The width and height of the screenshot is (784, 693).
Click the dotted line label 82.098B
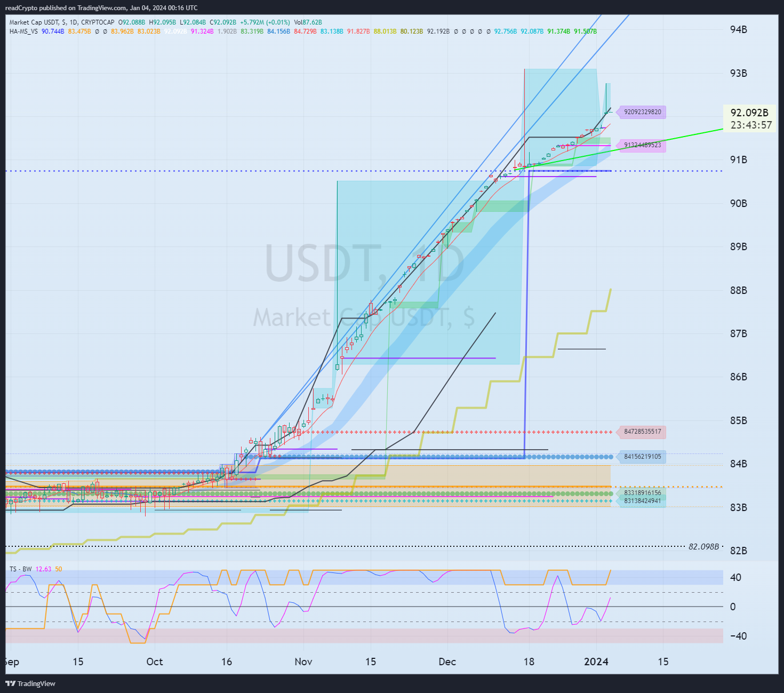[x=703, y=547]
